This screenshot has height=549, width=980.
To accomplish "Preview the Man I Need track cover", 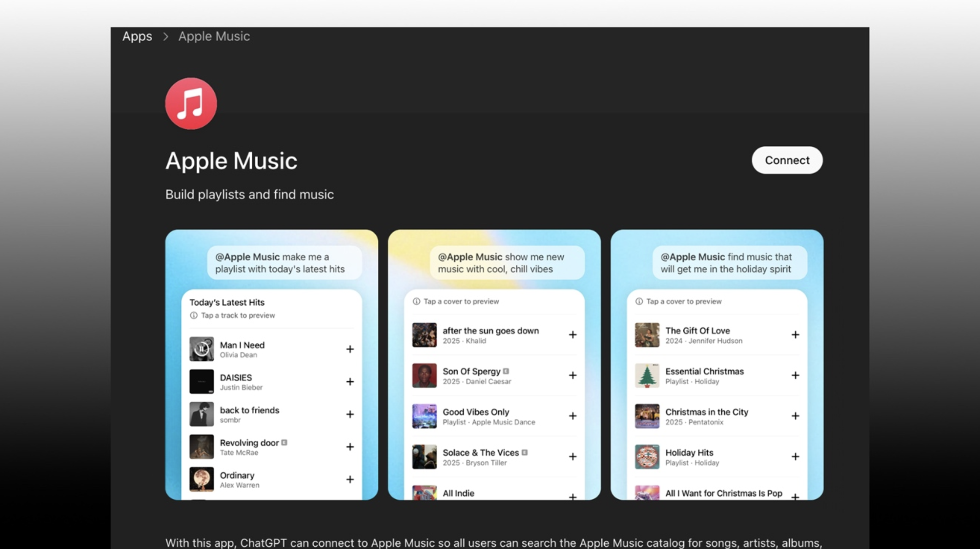I will [202, 349].
